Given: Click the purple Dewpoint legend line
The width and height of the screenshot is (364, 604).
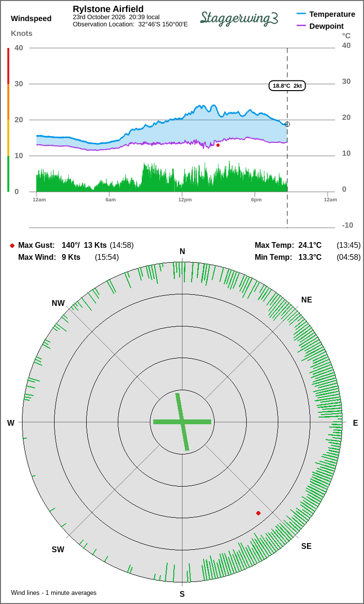Looking at the screenshot, I should [301, 26].
